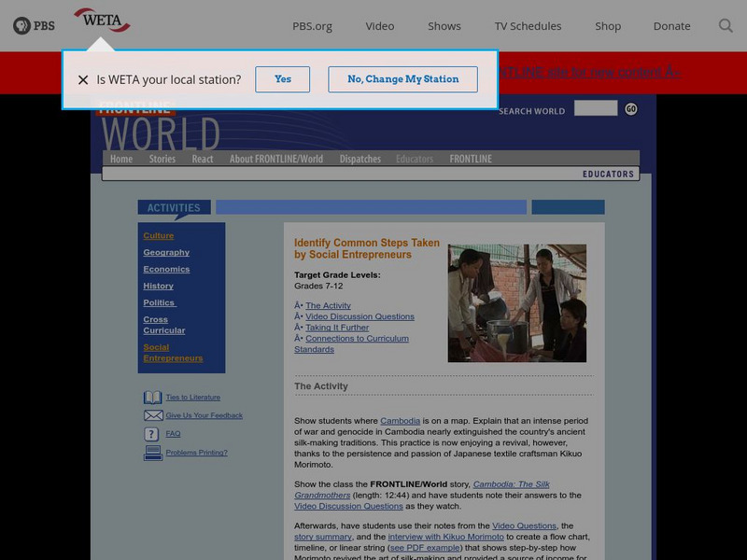Click the Ties to Literature book icon
Viewport: 747px width, 560px height.
click(x=152, y=398)
